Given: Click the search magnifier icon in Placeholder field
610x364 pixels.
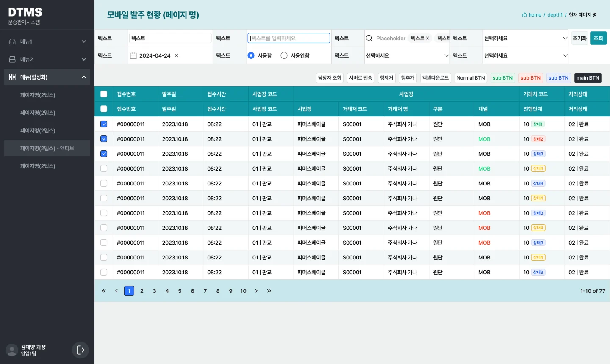Looking at the screenshot, I should [369, 38].
